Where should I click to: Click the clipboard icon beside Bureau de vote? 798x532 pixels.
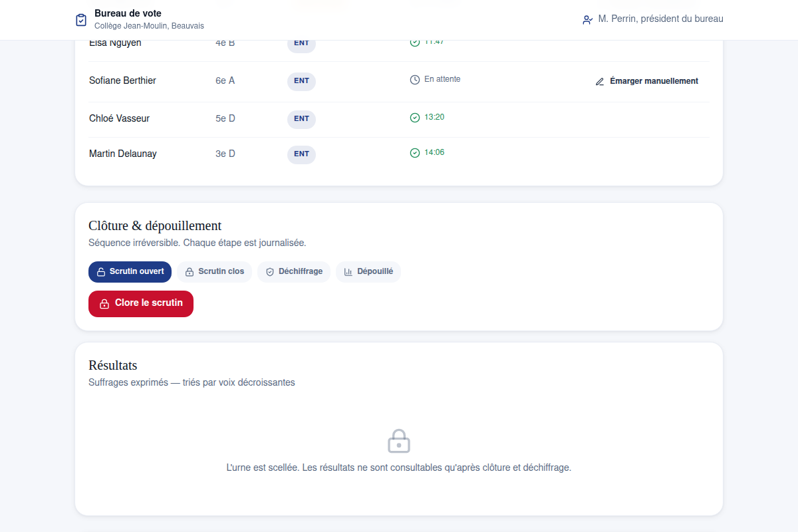pos(81,20)
